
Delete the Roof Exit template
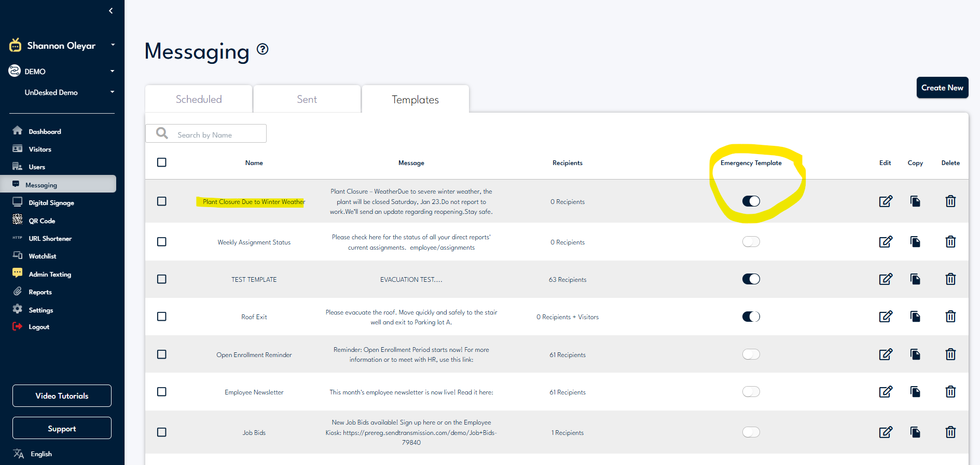950,317
